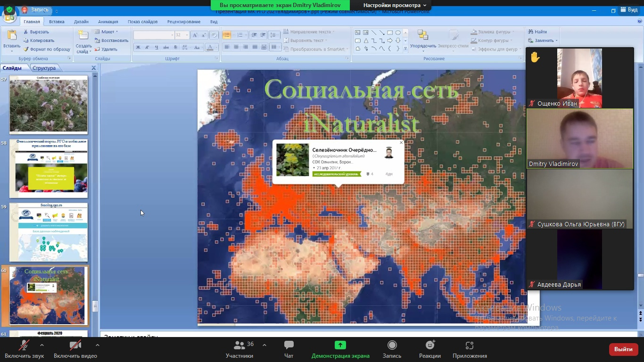Click the Reset slide (Восстановить) button
Screen dimensions: 644x362
pos(111,41)
